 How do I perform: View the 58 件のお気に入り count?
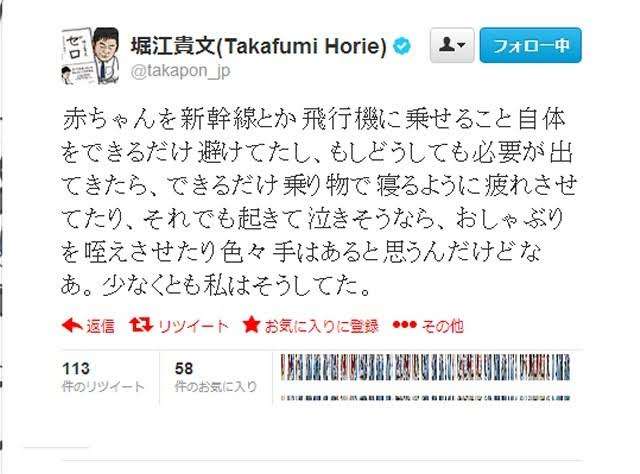216,377
